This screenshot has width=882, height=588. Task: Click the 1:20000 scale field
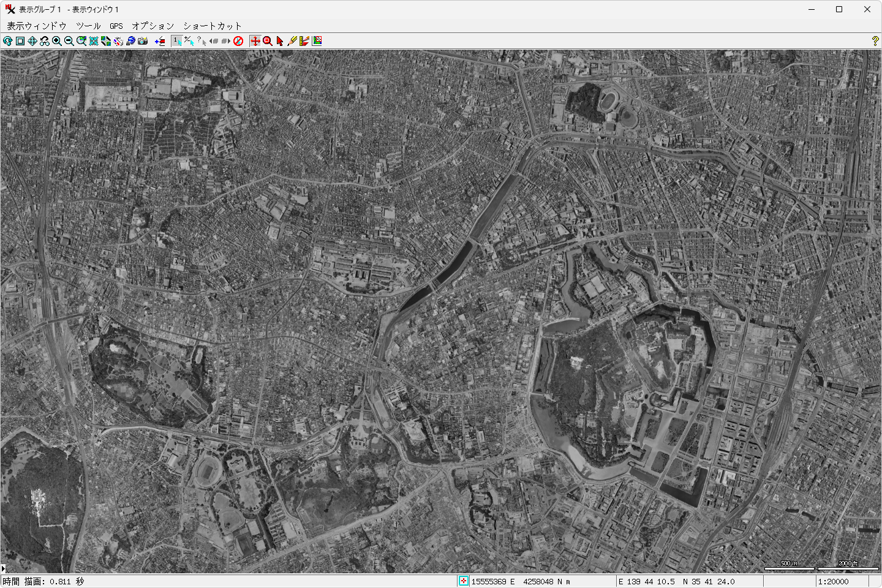click(848, 581)
